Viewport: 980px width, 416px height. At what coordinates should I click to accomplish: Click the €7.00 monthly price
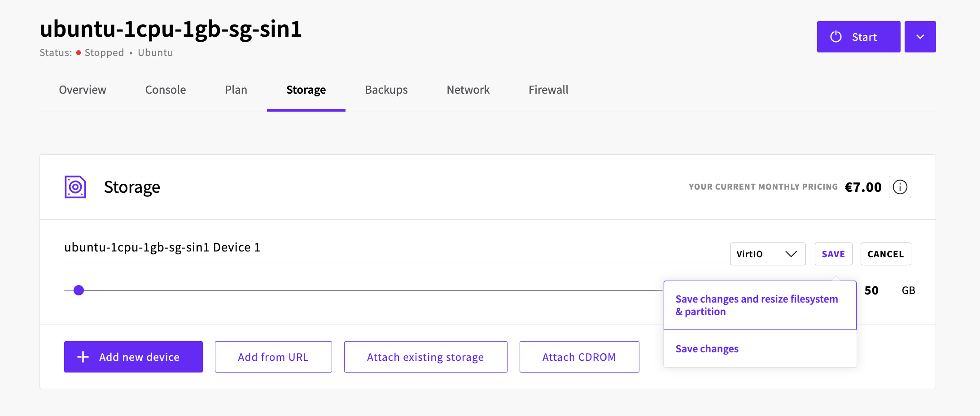point(863,187)
